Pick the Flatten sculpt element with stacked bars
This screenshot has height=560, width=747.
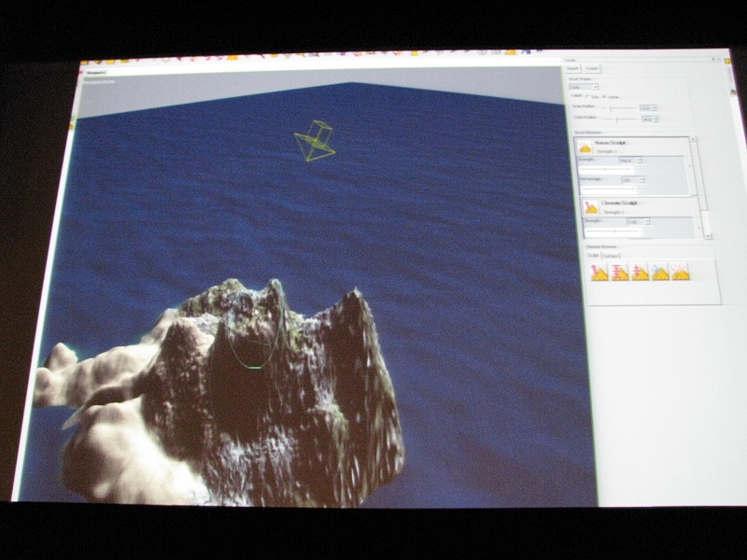tap(619, 273)
